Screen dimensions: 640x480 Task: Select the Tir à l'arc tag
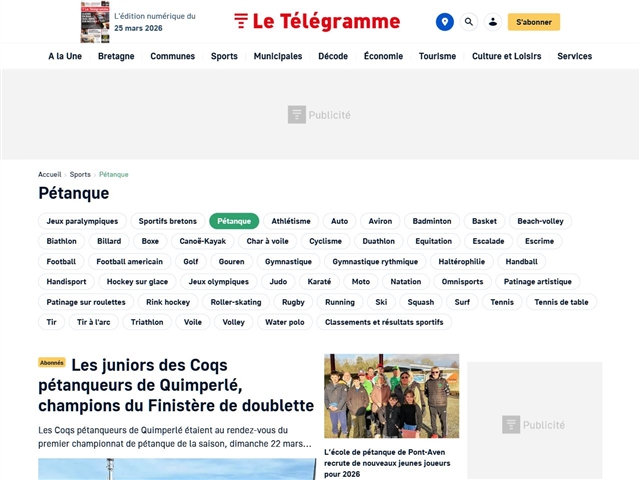pyautogui.click(x=93, y=322)
